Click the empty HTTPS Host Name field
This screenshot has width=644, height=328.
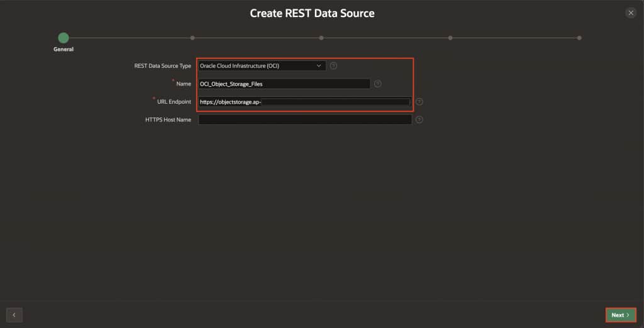tap(305, 119)
